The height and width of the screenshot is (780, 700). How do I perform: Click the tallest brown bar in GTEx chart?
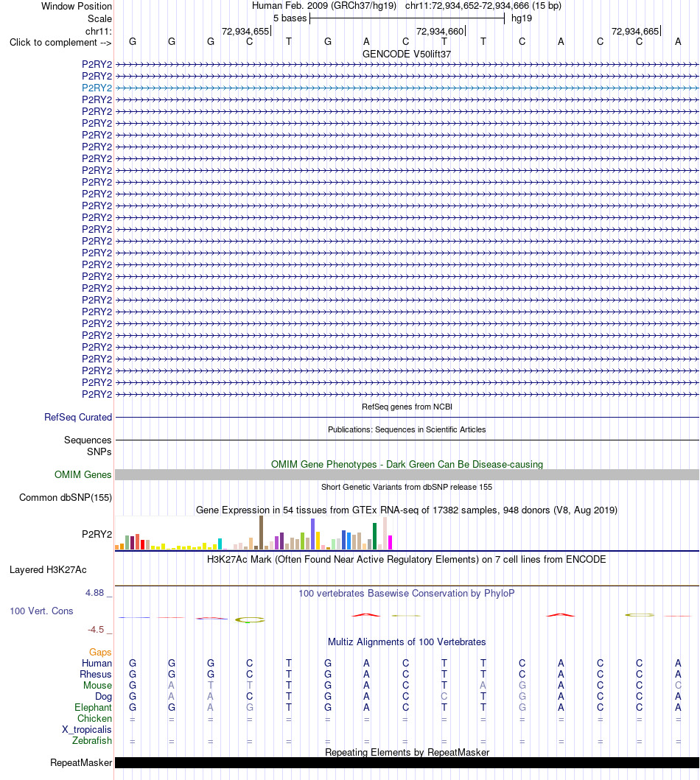[x=261, y=533]
